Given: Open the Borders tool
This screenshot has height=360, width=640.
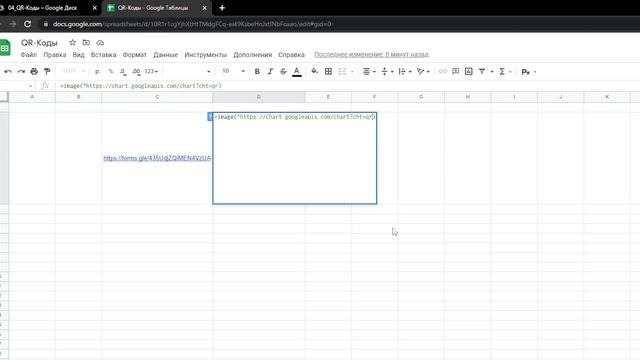Looking at the screenshot, I should coord(328,71).
